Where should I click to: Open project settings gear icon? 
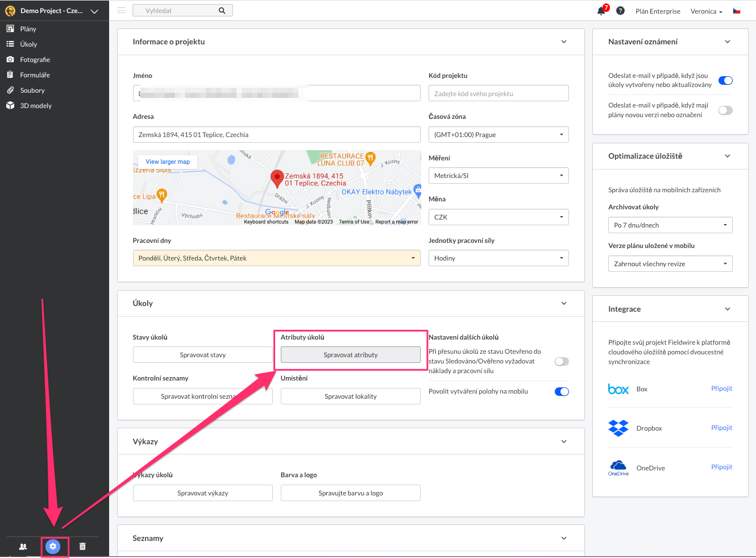(53, 546)
